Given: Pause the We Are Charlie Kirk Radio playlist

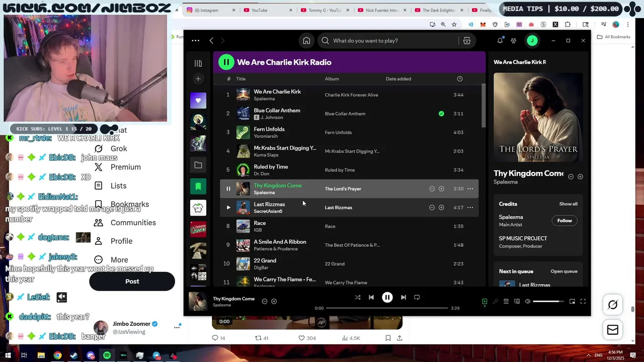Looking at the screenshot, I should click(x=226, y=62).
